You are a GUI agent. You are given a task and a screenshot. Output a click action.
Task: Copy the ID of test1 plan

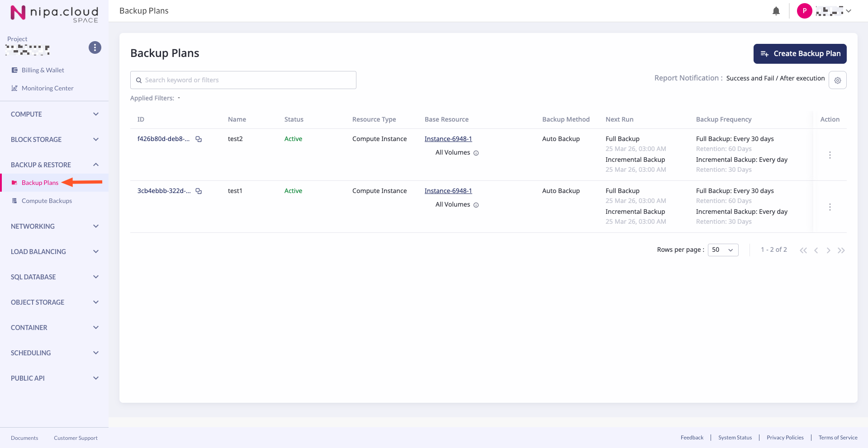pyautogui.click(x=199, y=191)
